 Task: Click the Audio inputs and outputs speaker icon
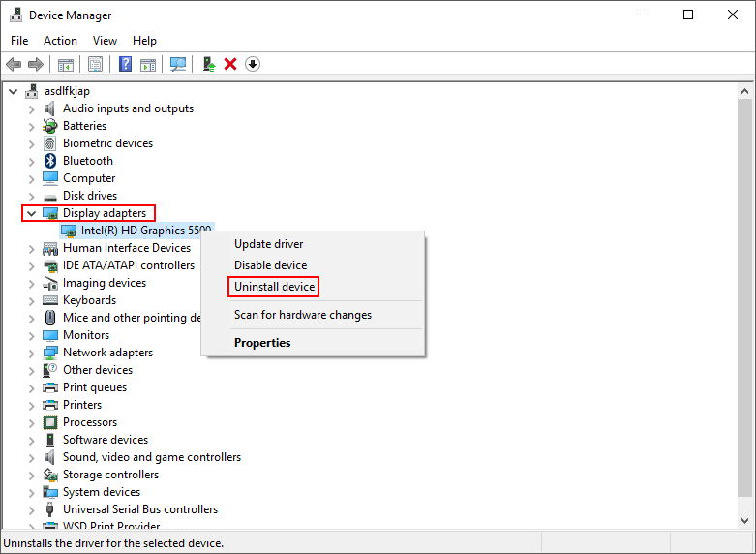coord(50,108)
